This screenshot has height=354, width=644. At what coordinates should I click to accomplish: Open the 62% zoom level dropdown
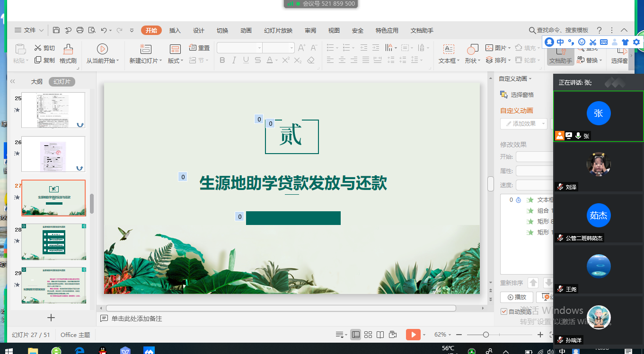click(443, 335)
